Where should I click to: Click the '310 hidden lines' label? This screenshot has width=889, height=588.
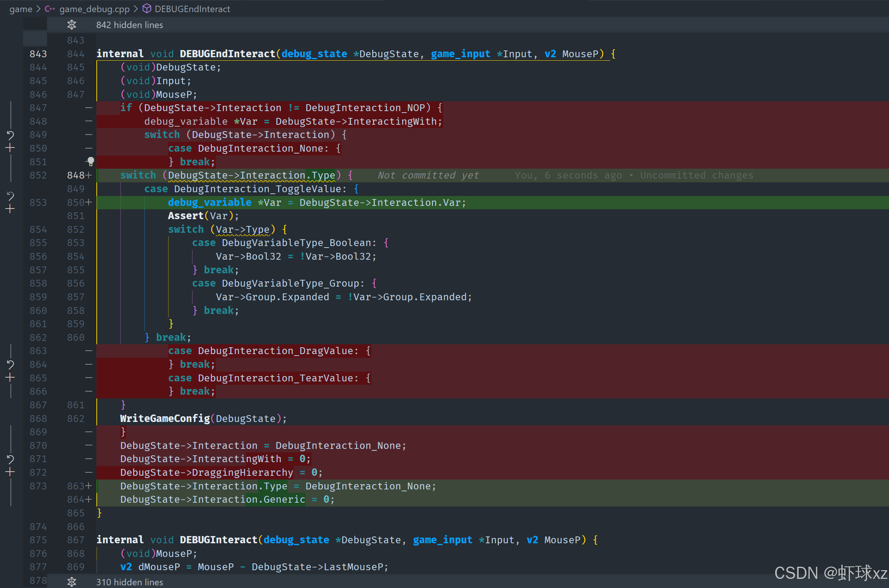pyautogui.click(x=129, y=582)
